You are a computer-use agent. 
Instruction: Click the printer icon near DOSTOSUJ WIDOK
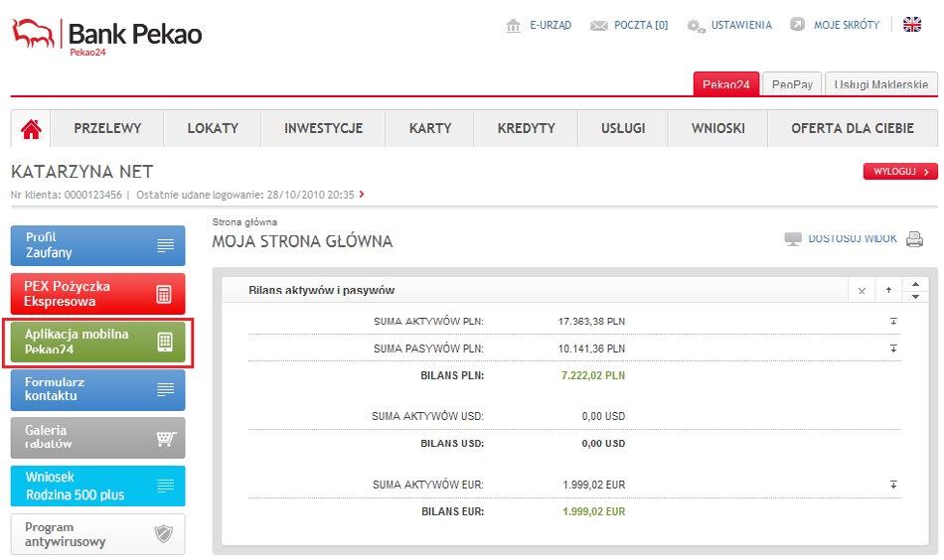[914, 239]
